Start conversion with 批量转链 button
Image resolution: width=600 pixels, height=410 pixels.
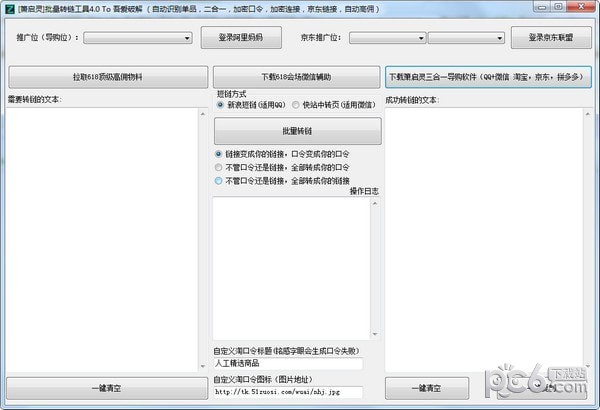(297, 131)
